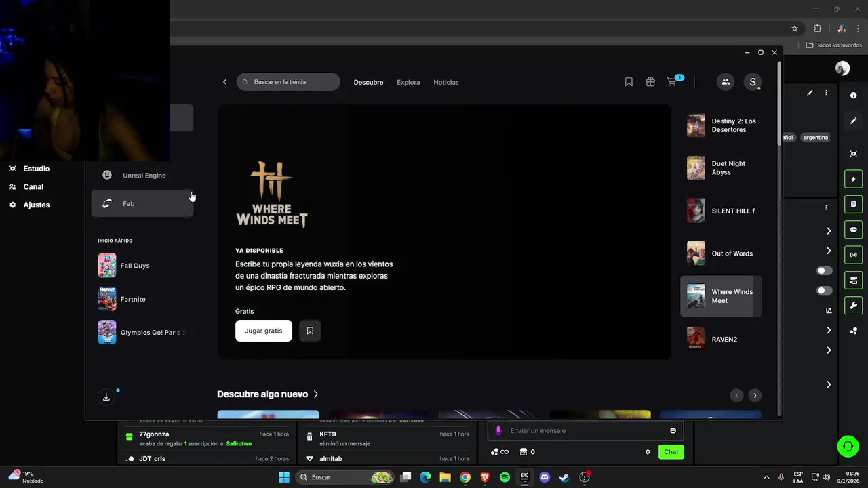The width and height of the screenshot is (868, 488).
Task: Open the emoji picker in message box
Action: 673,430
